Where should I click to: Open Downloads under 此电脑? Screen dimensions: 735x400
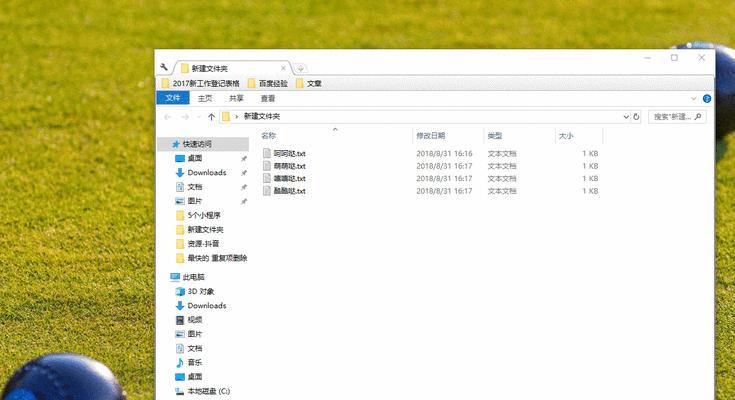(207, 305)
